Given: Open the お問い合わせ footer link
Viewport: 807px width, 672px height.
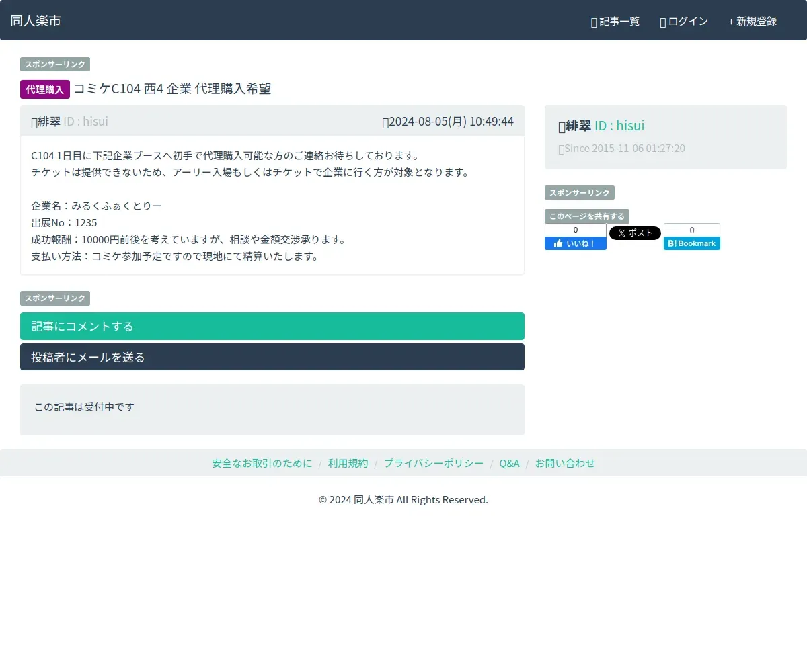Looking at the screenshot, I should [x=565, y=463].
